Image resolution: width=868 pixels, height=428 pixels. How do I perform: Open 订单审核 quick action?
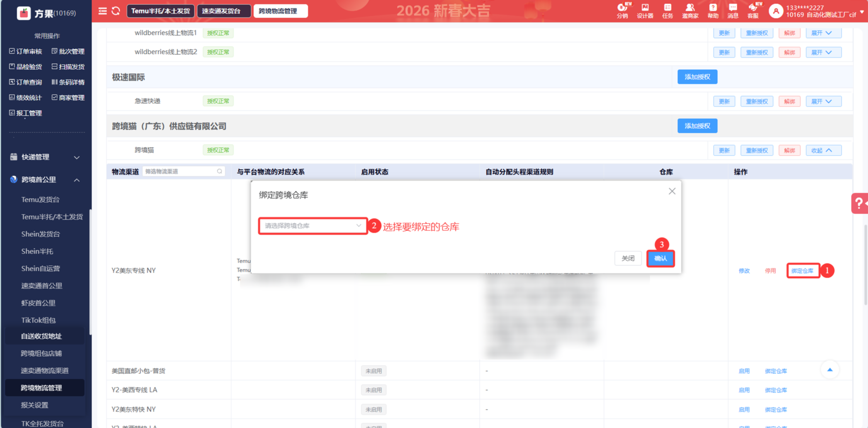(x=25, y=52)
